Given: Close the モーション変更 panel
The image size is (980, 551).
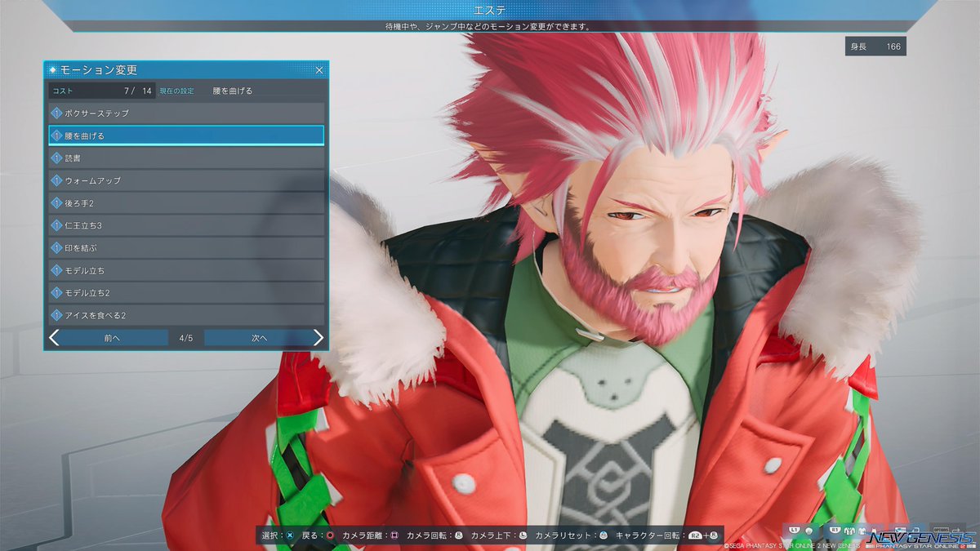Looking at the screenshot, I should click(x=319, y=70).
